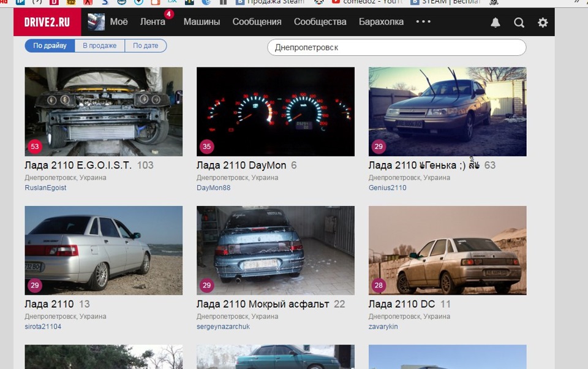Open the Сообщества communities page
The width and height of the screenshot is (588, 369).
click(x=320, y=22)
